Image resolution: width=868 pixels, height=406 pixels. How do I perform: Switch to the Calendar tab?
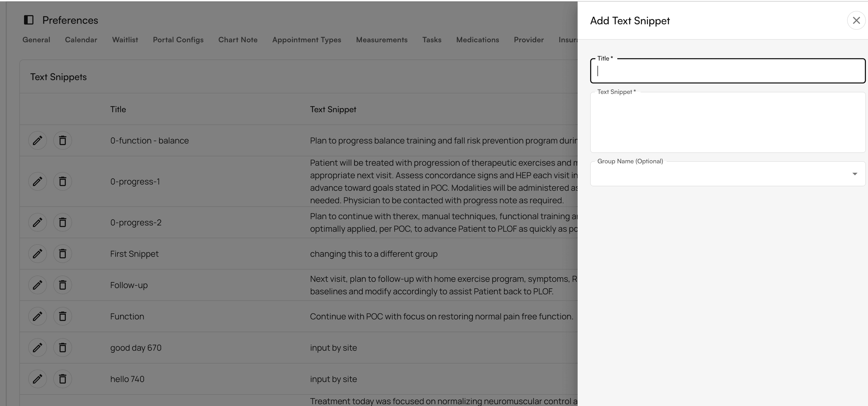pyautogui.click(x=80, y=40)
